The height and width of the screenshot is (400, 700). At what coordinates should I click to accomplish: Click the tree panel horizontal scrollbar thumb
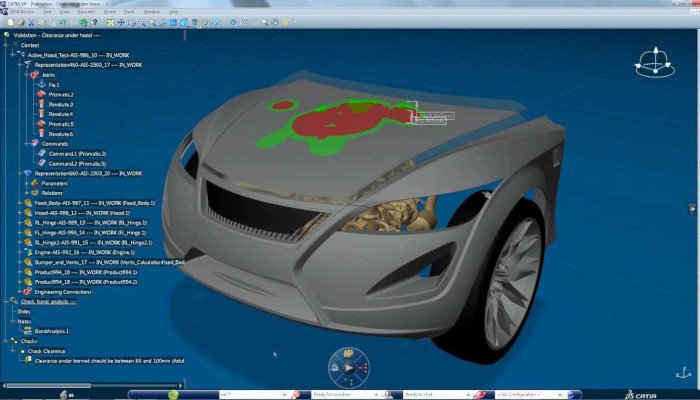tap(48, 385)
